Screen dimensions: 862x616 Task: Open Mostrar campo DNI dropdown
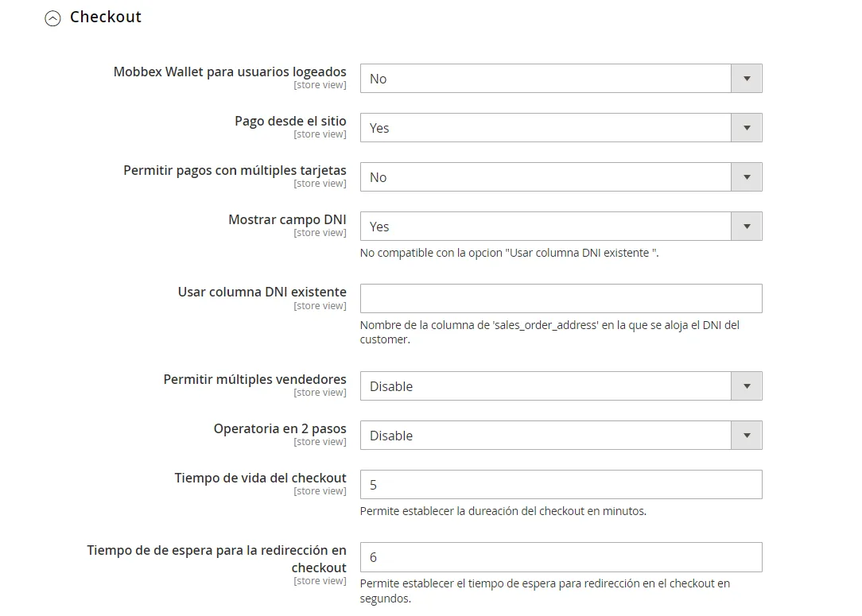pos(561,227)
